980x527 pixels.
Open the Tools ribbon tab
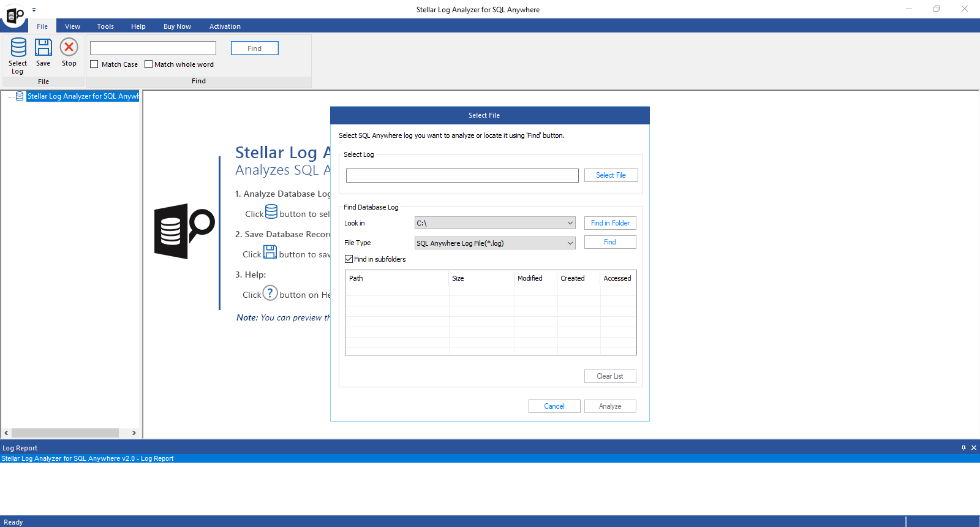pos(105,26)
